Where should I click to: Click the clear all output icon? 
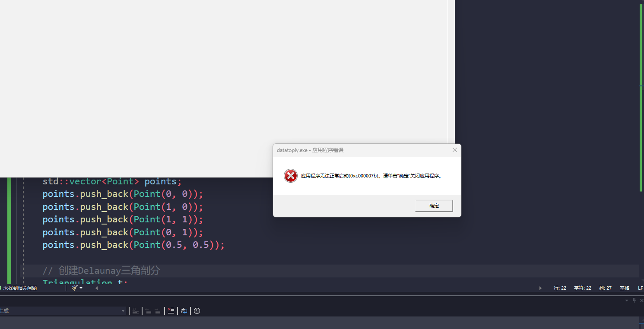(x=171, y=311)
